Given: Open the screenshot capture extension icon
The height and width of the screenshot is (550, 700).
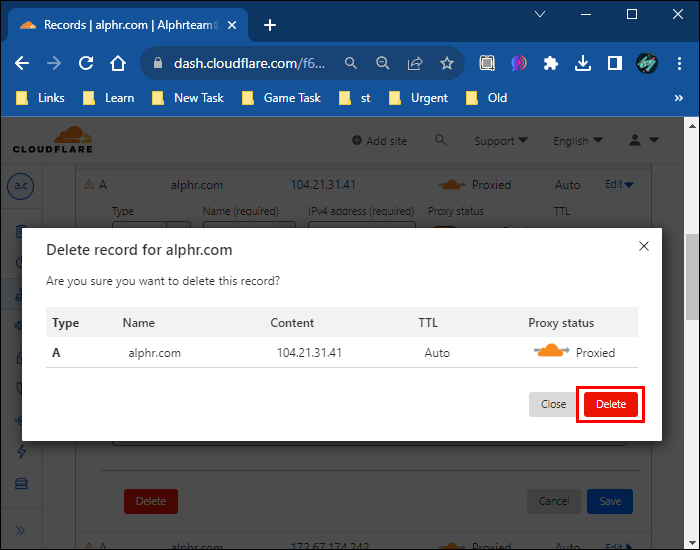Looking at the screenshot, I should (487, 63).
